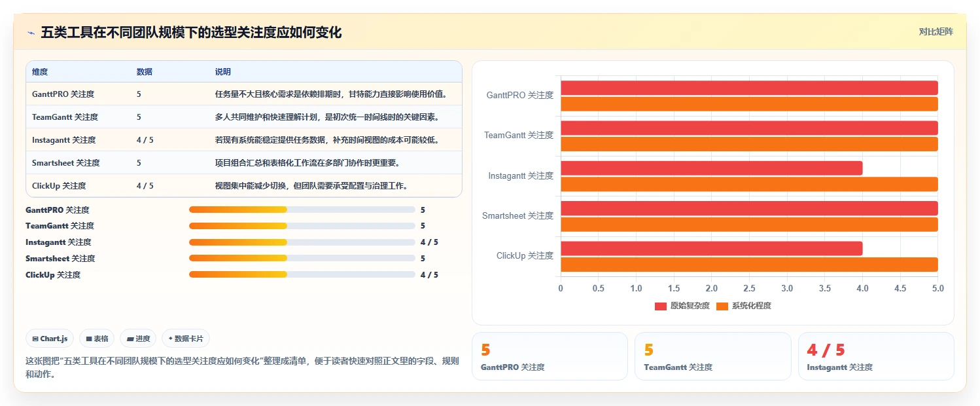Image resolution: width=980 pixels, height=406 pixels.
Task: Click the 维度 column header
Action: (x=40, y=72)
